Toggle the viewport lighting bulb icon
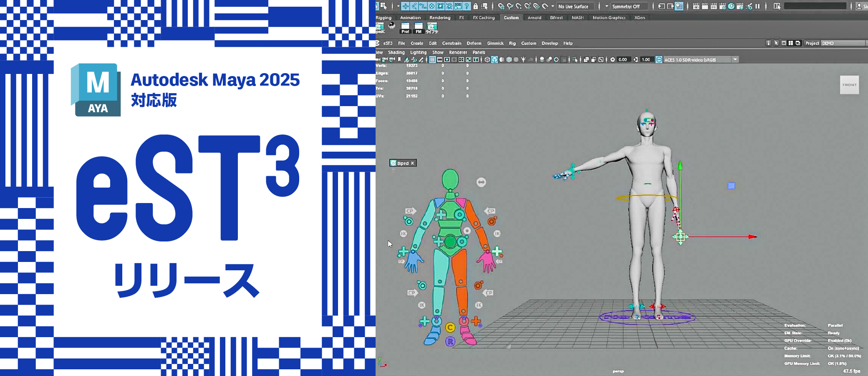868x376 pixels. (x=523, y=59)
